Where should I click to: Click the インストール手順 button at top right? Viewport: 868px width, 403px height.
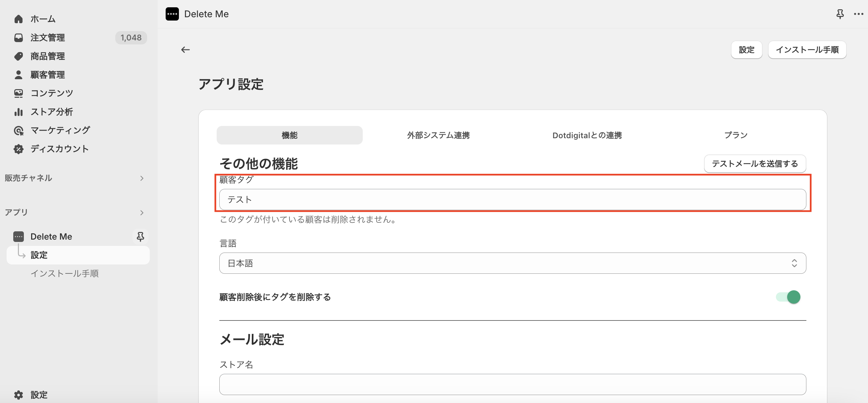point(807,49)
